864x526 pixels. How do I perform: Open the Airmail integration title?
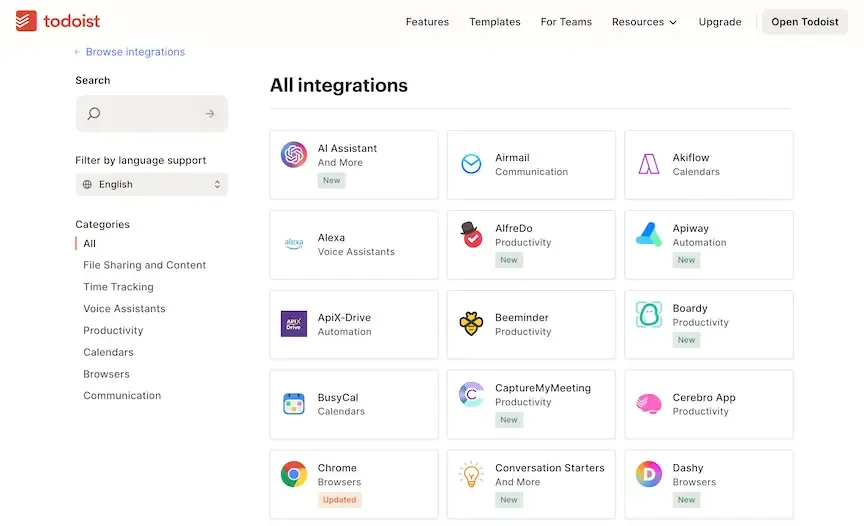point(512,158)
